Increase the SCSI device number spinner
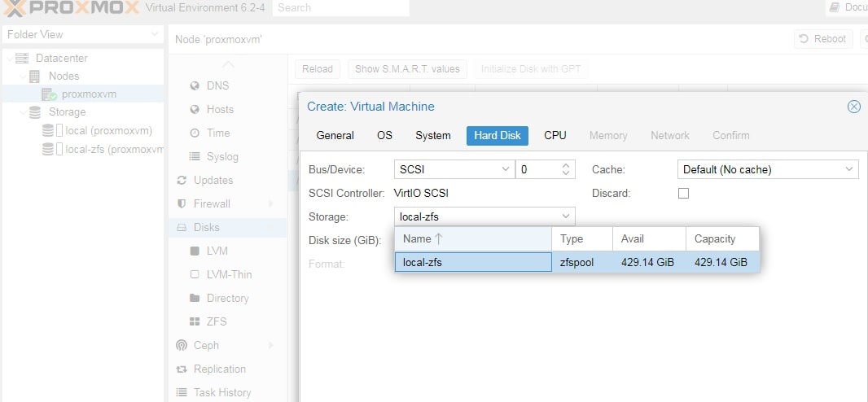The image size is (868, 402). (x=566, y=166)
